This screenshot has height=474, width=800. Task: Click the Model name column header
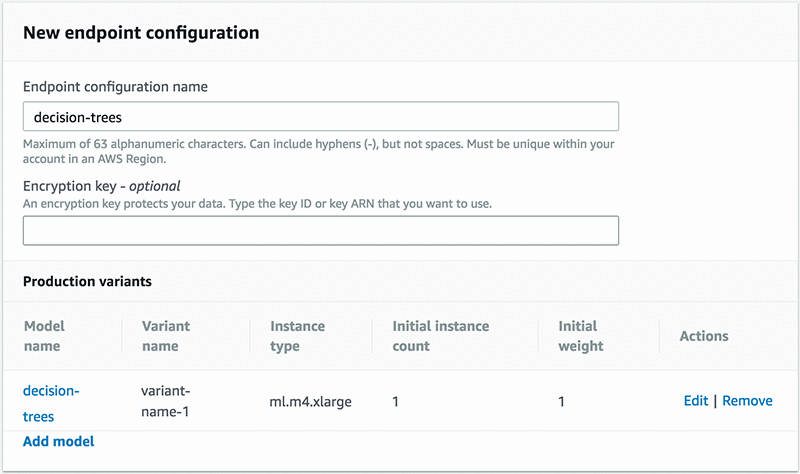point(44,336)
